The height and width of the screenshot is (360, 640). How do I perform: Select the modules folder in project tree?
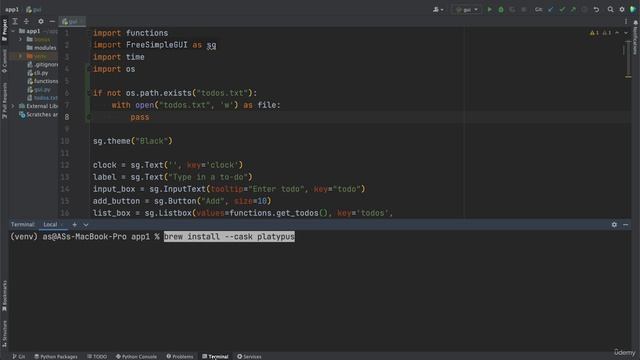click(x=42, y=48)
